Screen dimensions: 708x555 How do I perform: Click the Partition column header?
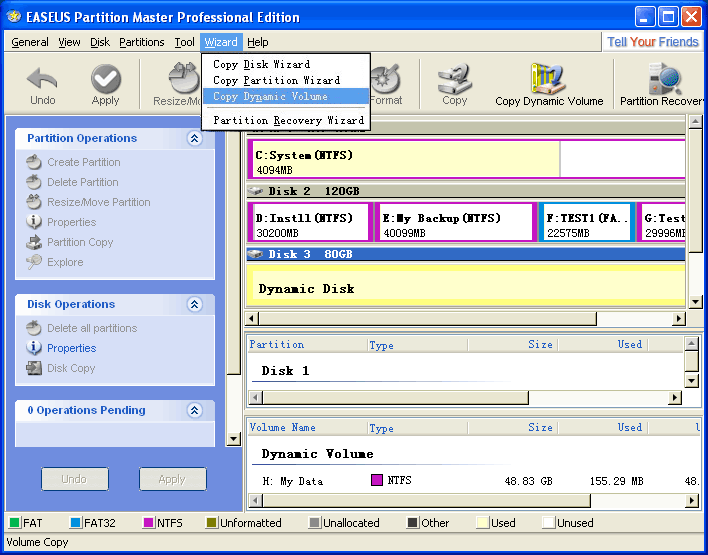point(308,345)
